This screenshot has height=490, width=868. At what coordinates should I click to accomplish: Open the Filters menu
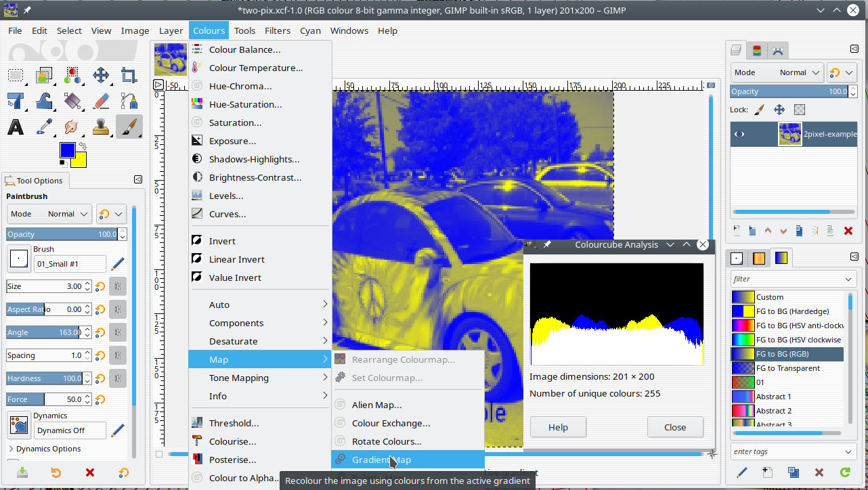[277, 30]
